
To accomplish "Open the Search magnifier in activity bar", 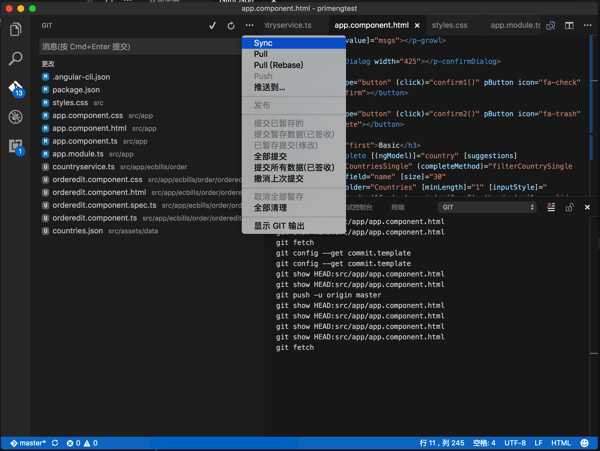I will 15,59.
